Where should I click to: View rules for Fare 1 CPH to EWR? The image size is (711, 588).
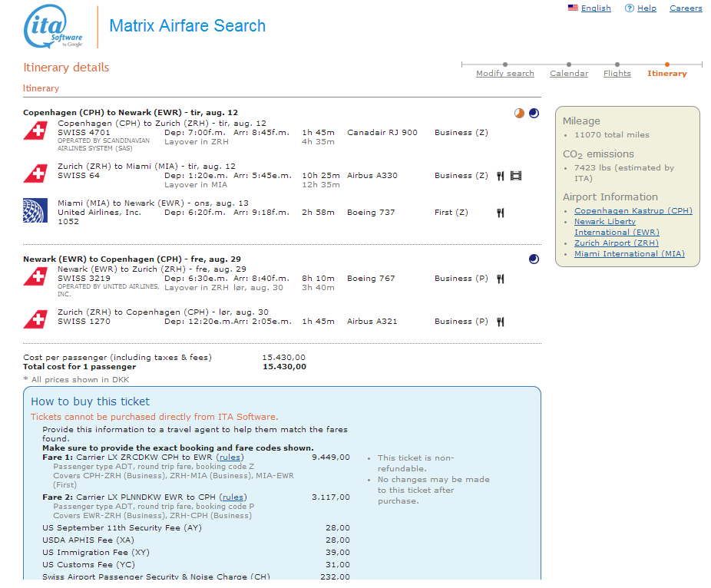click(232, 458)
